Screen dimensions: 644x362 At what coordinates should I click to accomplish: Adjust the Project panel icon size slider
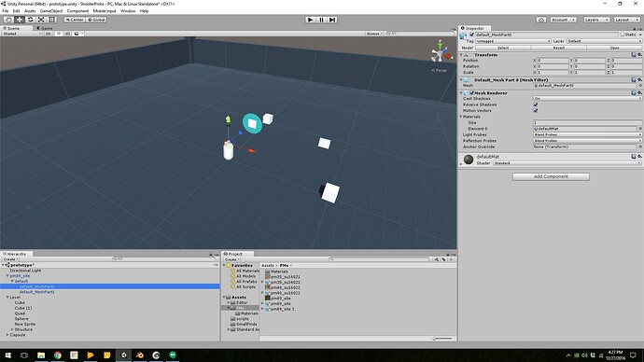[x=442, y=339]
